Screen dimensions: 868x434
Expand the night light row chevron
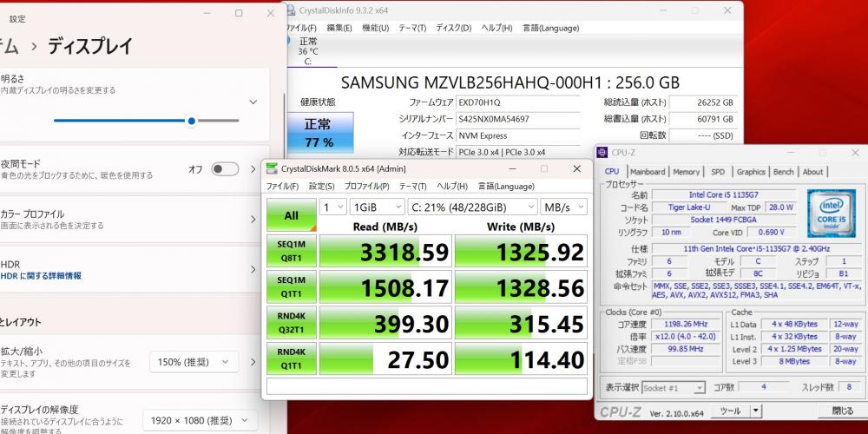pyautogui.click(x=253, y=169)
